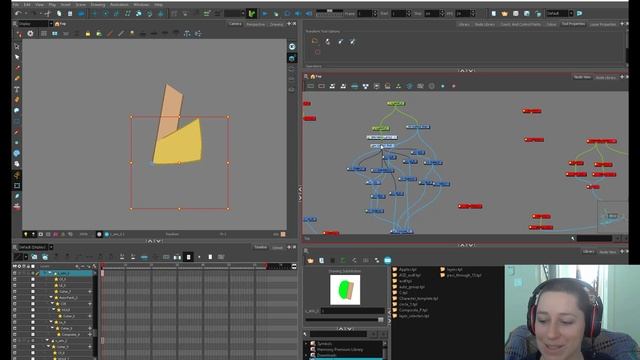Open the File menu
640x360 pixels.
(16, 4)
